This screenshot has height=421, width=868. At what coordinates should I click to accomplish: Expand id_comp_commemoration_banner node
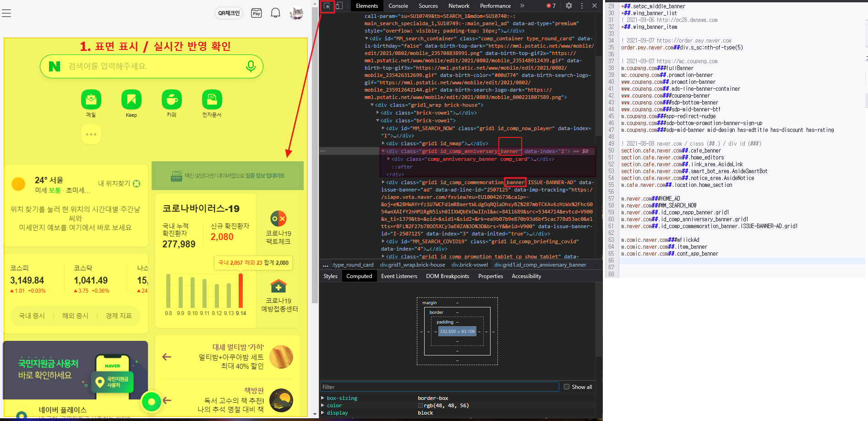[383, 182]
